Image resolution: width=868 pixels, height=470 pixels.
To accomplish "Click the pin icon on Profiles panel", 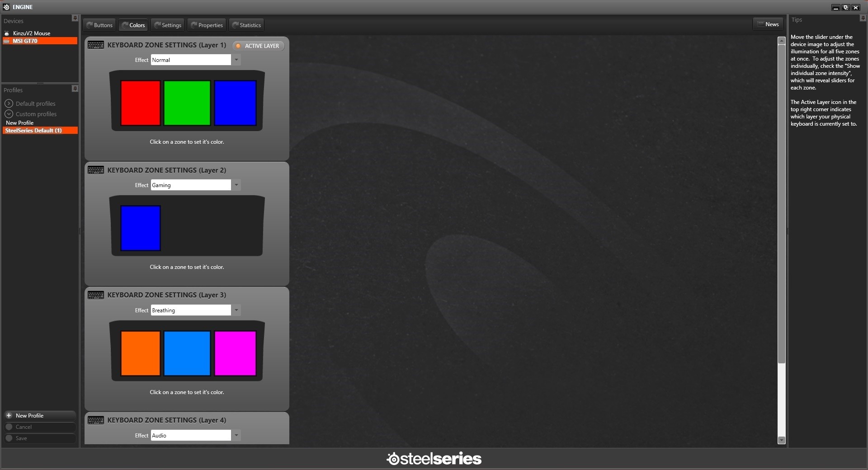I will pos(75,88).
